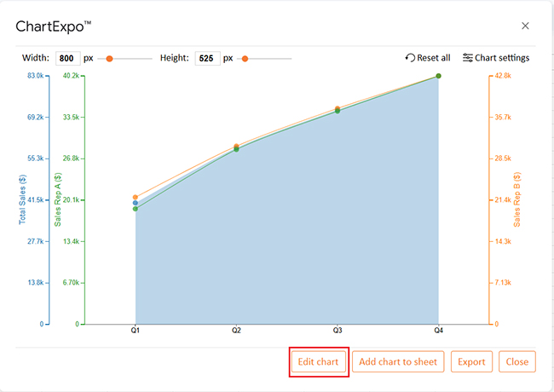Click the green Q1 data point
The width and height of the screenshot is (554, 392).
point(136,209)
